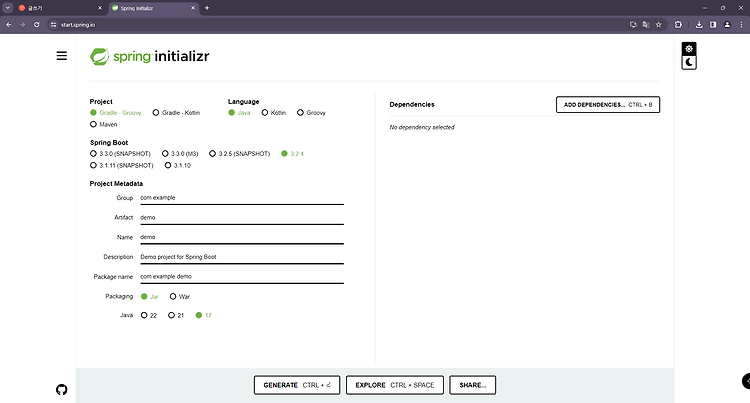Viewport: 750px width, 403px height.
Task: Reload the start.spring.io page
Action: [x=36, y=24]
